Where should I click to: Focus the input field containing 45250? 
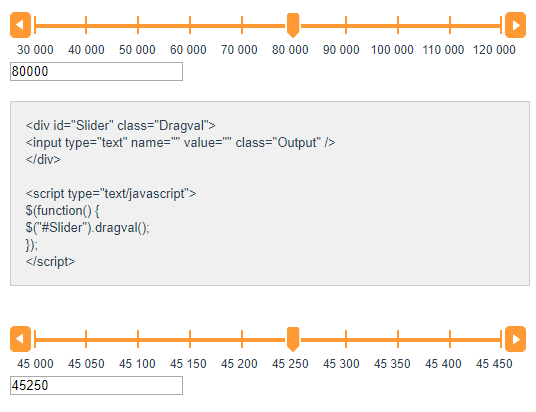pyautogui.click(x=96, y=385)
